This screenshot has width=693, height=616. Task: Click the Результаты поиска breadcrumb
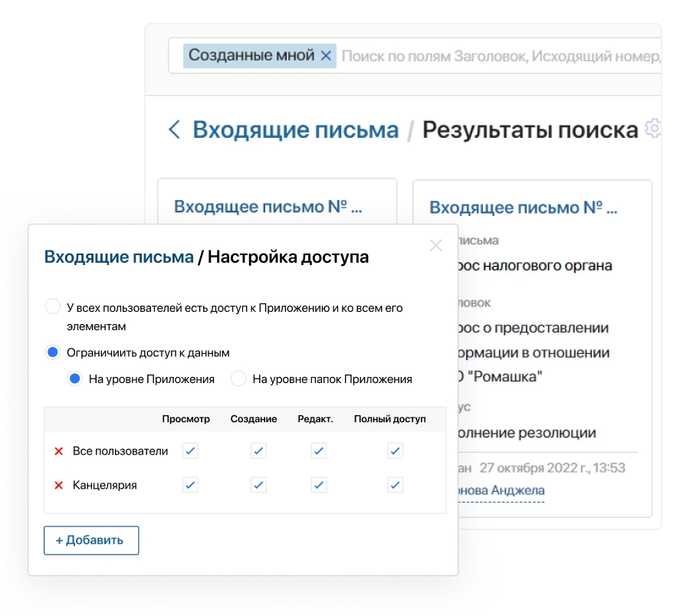531,129
